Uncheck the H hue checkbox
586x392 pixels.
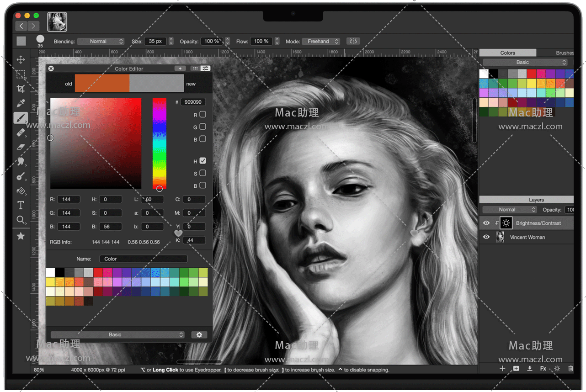coord(202,161)
